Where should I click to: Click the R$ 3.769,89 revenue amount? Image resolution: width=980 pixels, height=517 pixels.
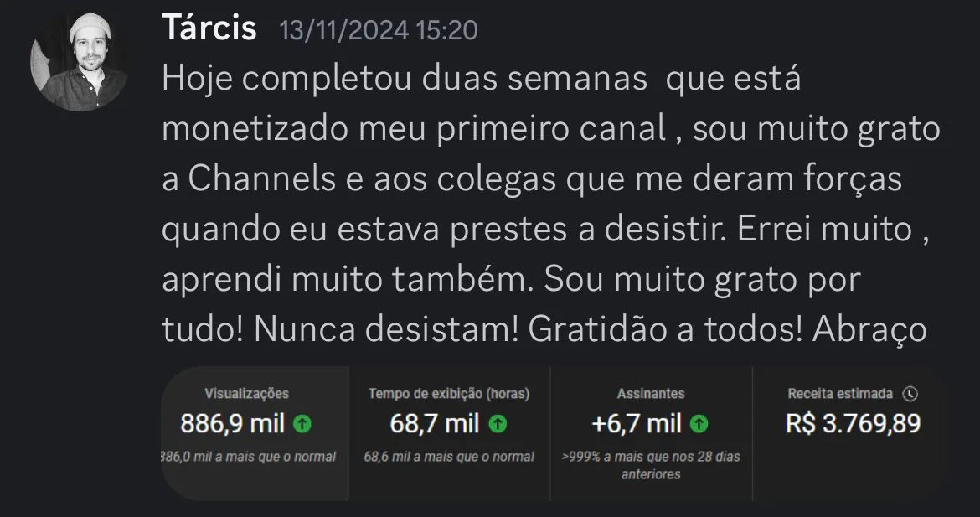tap(853, 423)
